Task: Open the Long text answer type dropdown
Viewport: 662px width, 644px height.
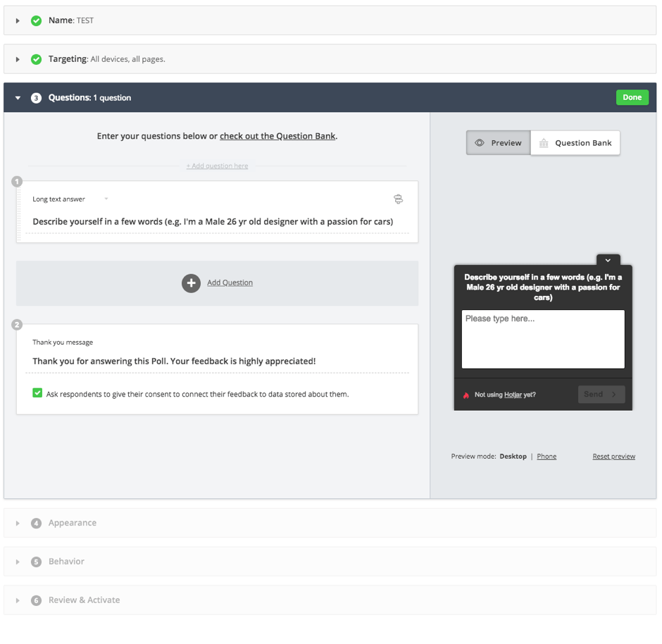Action: pos(70,199)
